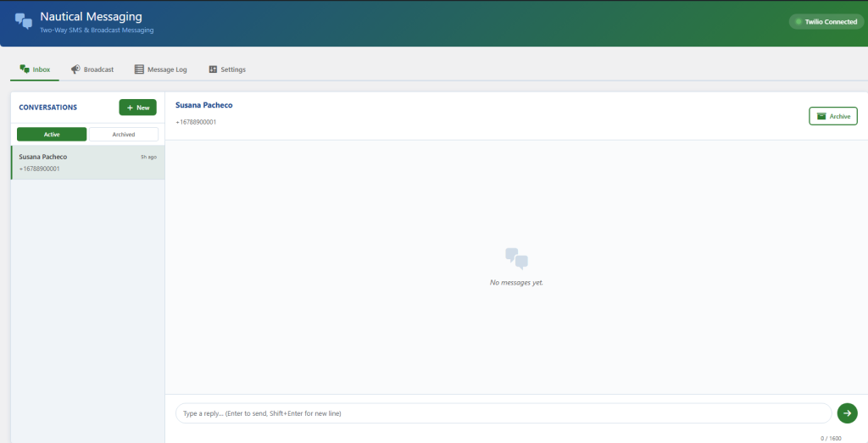Click the Twilio Connected status badge
This screenshot has width=868, height=443.
tap(826, 22)
